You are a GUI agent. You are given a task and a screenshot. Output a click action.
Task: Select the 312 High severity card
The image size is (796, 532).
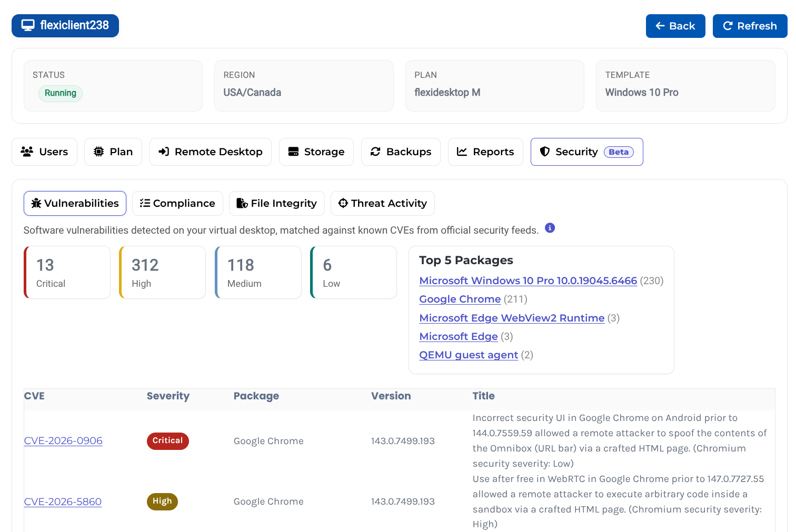[x=163, y=273]
